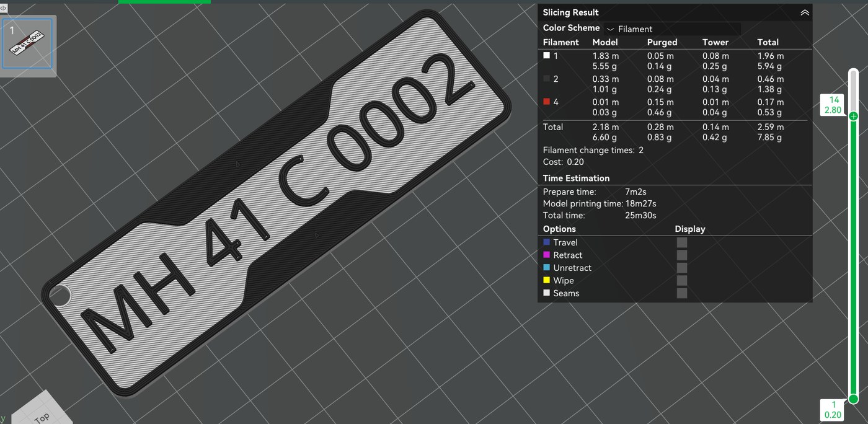
Task: Select plate 1 thumbnail
Action: point(28,45)
